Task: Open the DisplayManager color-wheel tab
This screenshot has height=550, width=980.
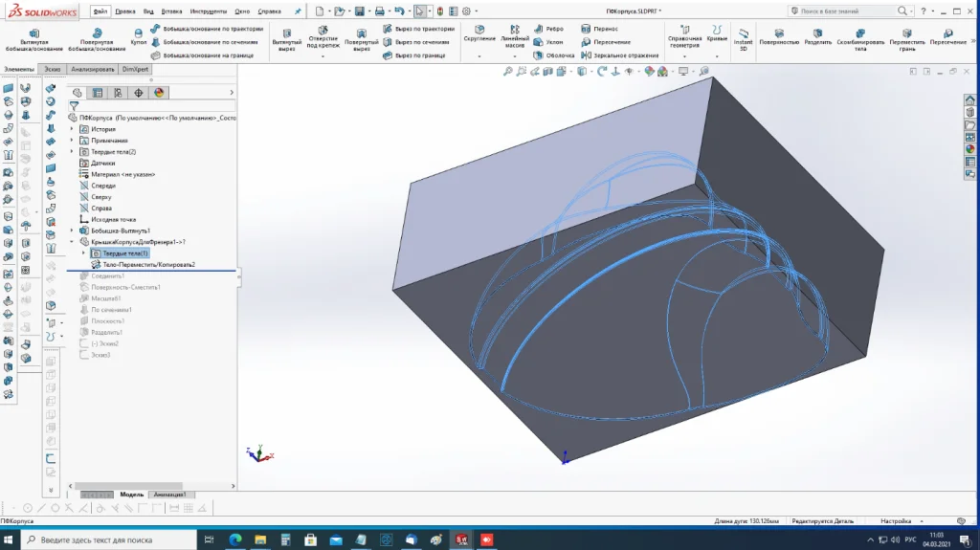Action: pos(159,93)
